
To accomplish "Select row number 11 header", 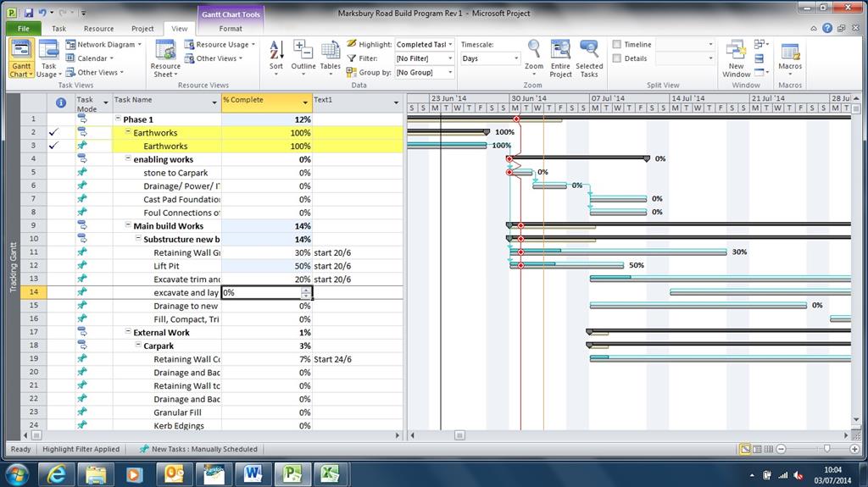I will (34, 252).
